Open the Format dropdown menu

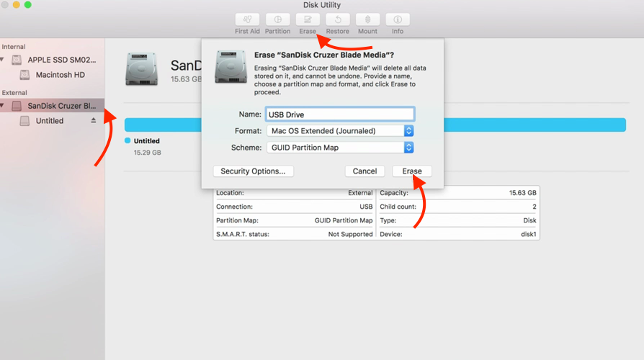(408, 131)
